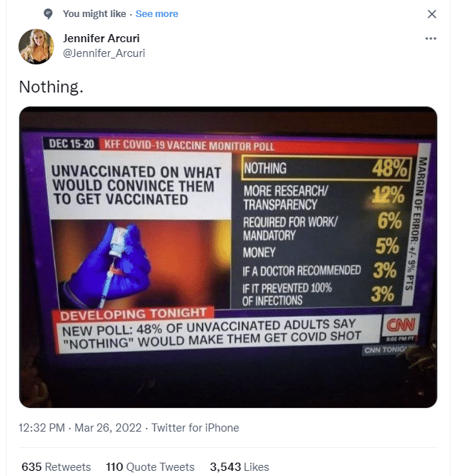View the 110 Quote Tweets
Screen dimensions: 452x476
coord(150,466)
